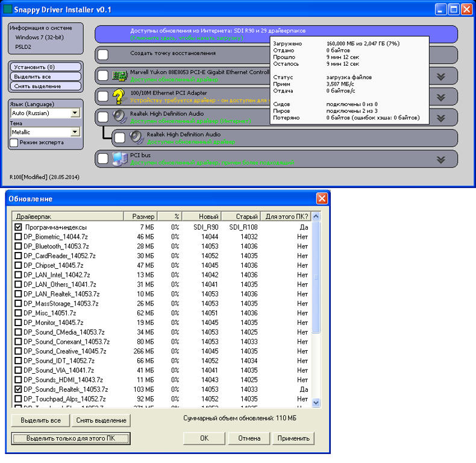Enable the Режим эксперта checkbox
Viewport: 476px width, 463px height.
14,142
